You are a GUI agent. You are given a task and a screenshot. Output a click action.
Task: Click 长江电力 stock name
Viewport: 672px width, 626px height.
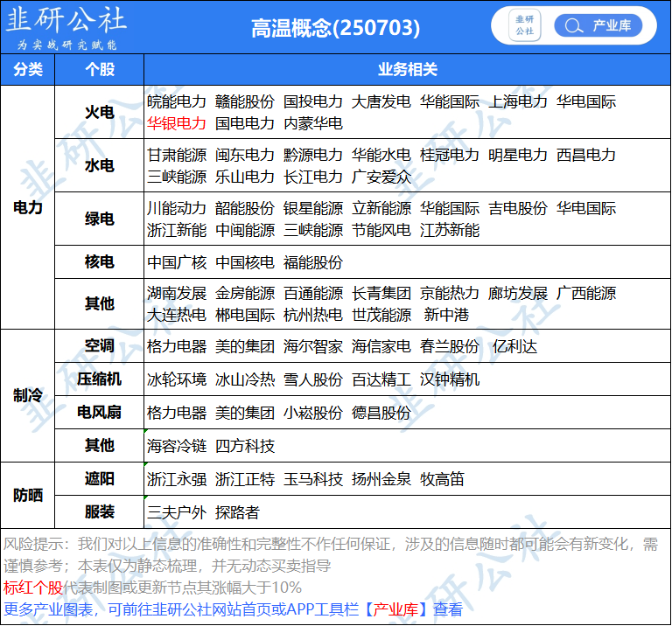(x=313, y=177)
